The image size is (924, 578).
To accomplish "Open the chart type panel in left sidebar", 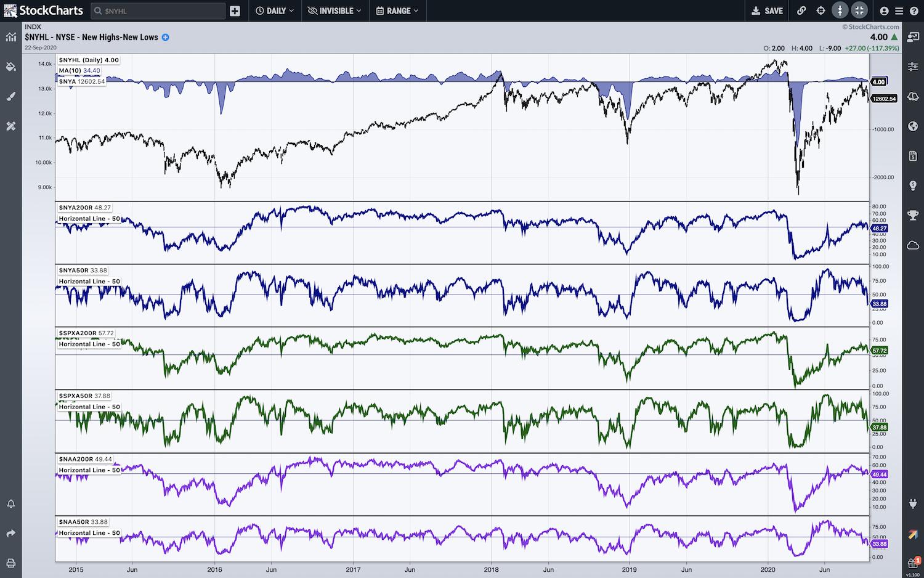I will tap(10, 37).
